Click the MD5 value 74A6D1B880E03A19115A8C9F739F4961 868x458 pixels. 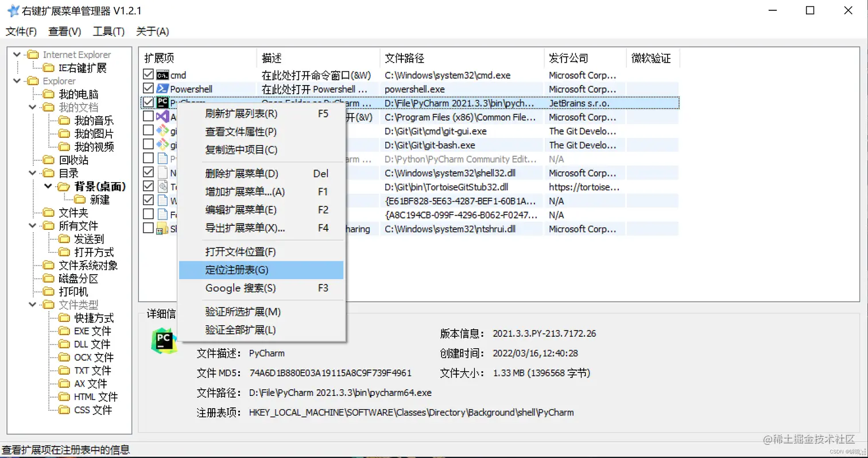pos(330,373)
